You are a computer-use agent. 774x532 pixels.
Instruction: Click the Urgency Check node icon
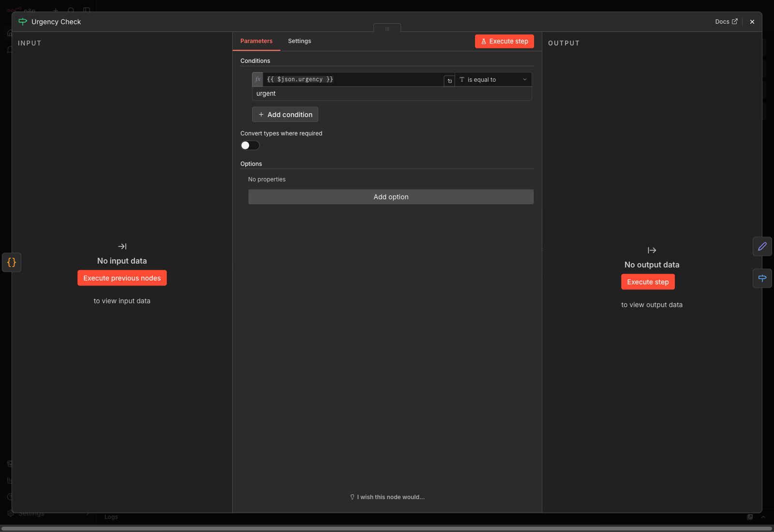[x=23, y=22]
